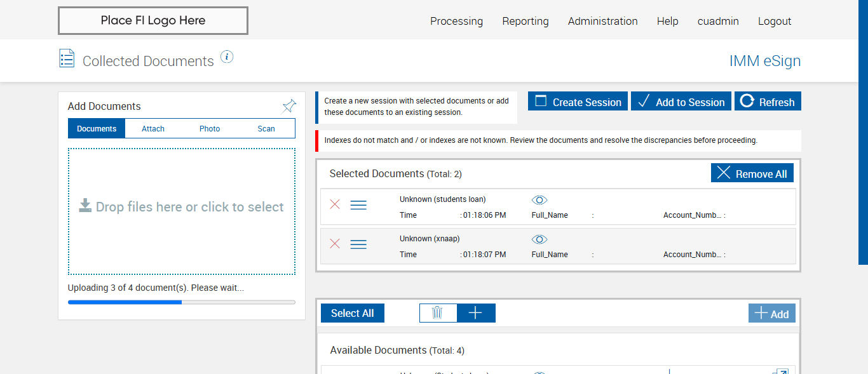868x374 pixels.
Task: Preview xnaap document via eye icon
Action: (x=539, y=239)
